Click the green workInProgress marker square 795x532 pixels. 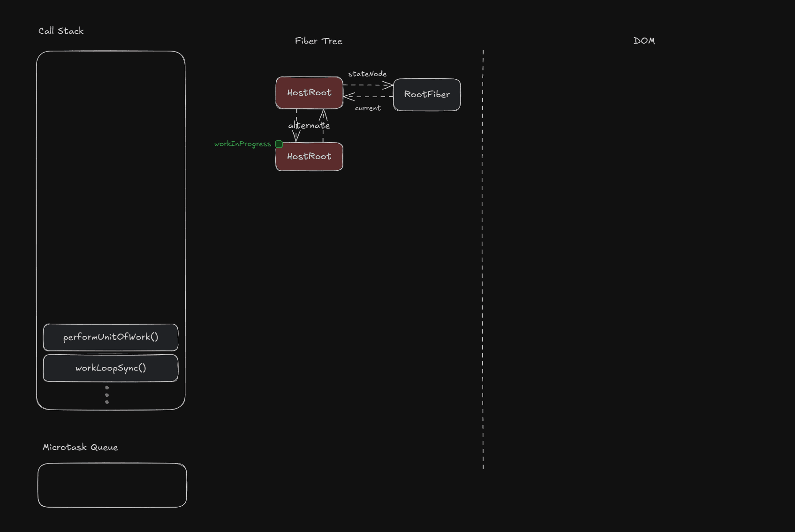(279, 144)
